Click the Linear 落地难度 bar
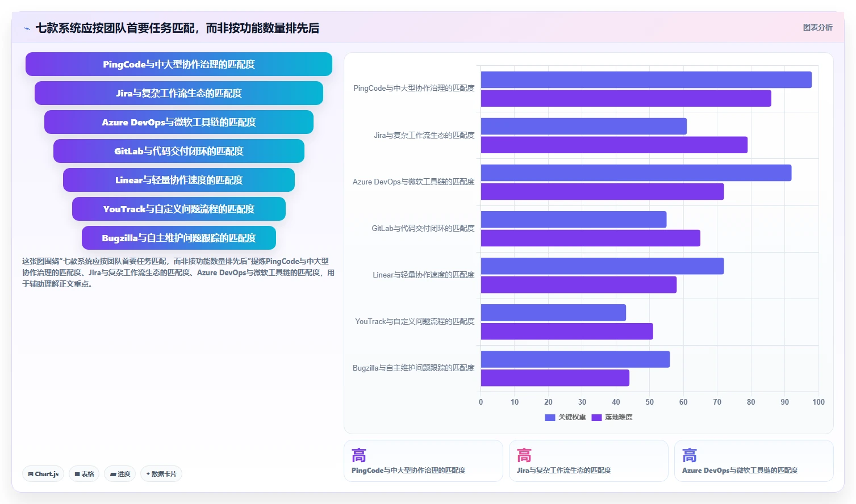856x504 pixels. coord(579,284)
